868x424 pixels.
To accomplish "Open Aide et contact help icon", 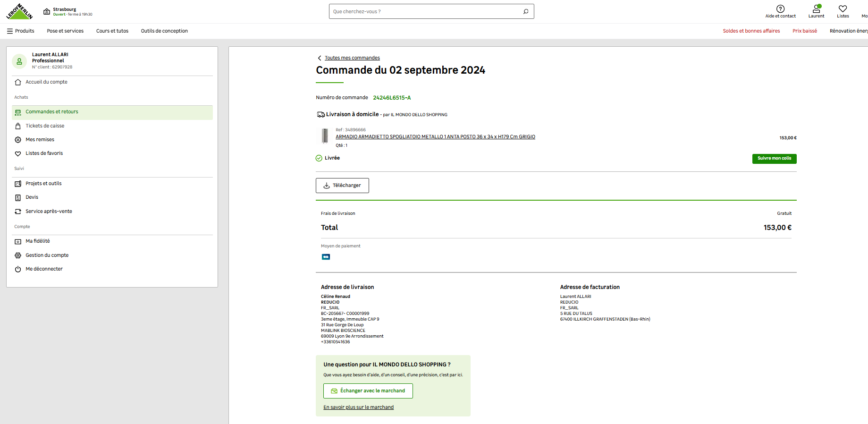I will pyautogui.click(x=780, y=9).
